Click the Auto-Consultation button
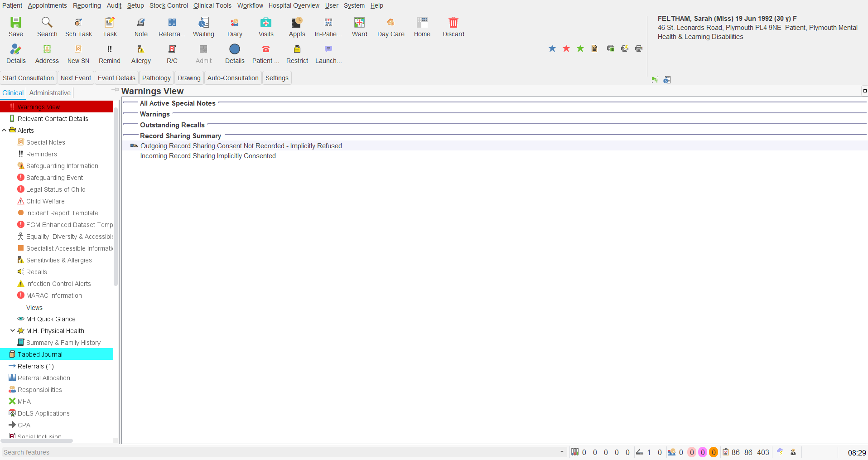 [233, 78]
